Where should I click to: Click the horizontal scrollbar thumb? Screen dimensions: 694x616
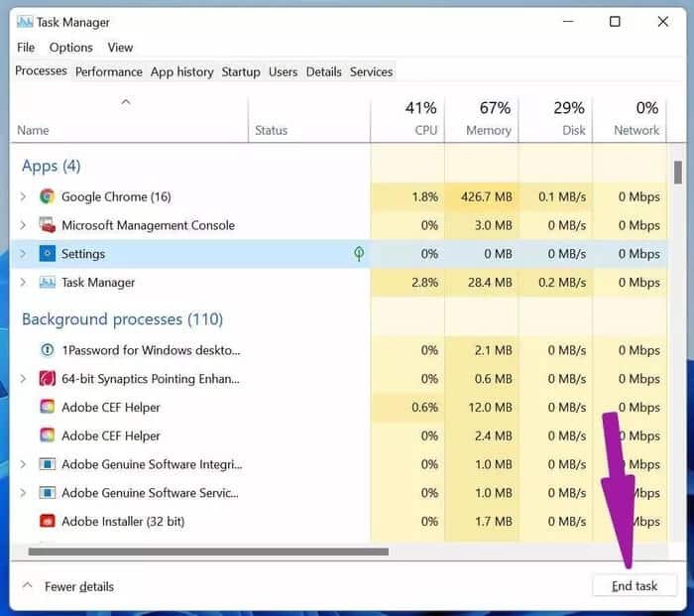click(x=208, y=552)
